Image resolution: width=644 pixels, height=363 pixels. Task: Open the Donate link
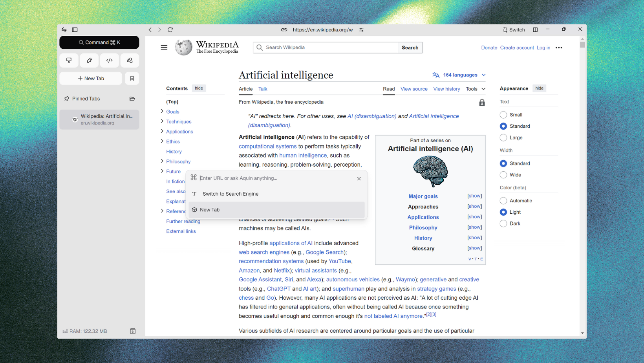coord(489,48)
